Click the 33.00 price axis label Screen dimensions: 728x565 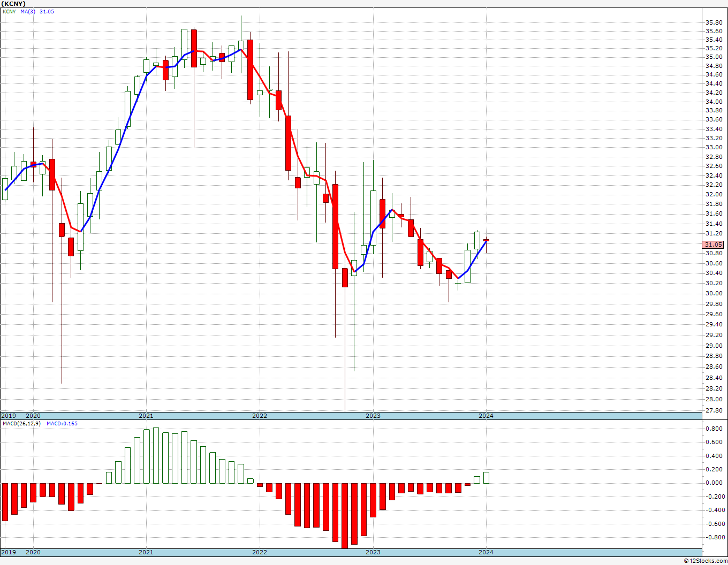[x=714, y=147]
